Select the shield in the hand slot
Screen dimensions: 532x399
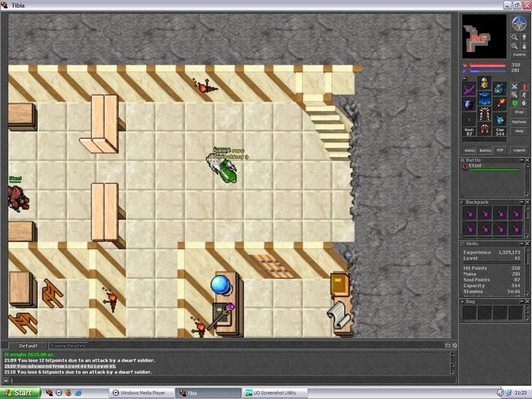(x=469, y=104)
